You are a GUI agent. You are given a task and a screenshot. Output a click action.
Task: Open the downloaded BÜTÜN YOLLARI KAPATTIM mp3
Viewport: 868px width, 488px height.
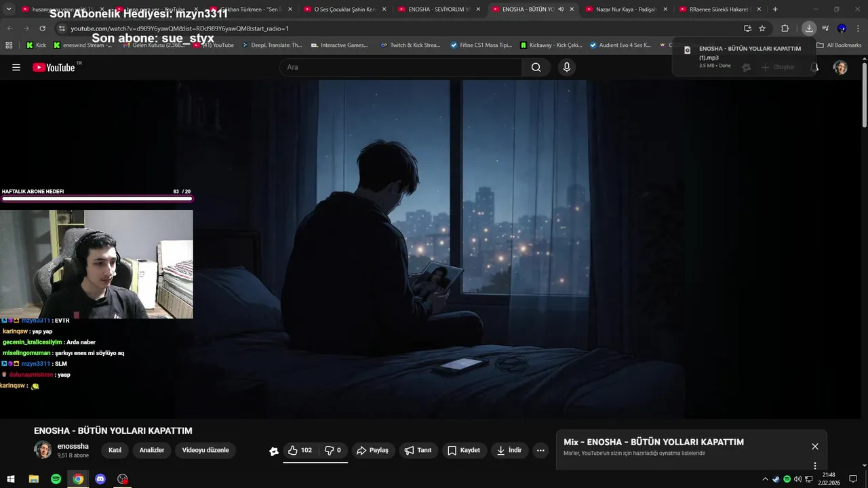[745, 57]
